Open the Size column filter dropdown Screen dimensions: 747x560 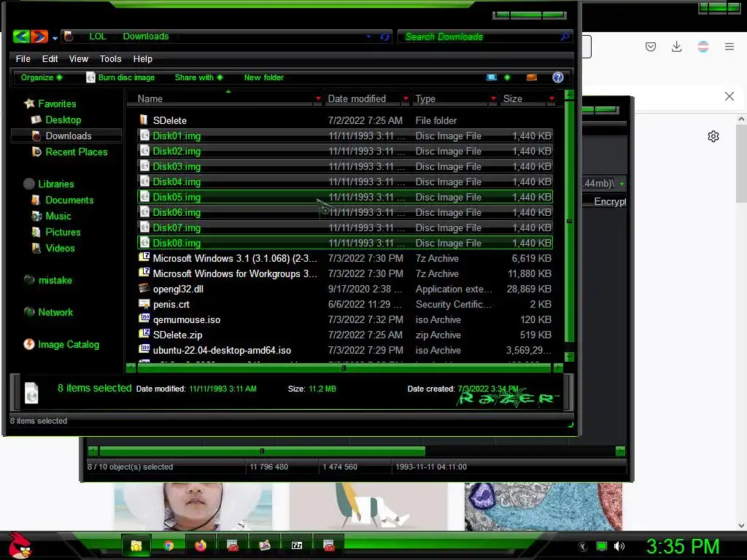pyautogui.click(x=551, y=98)
